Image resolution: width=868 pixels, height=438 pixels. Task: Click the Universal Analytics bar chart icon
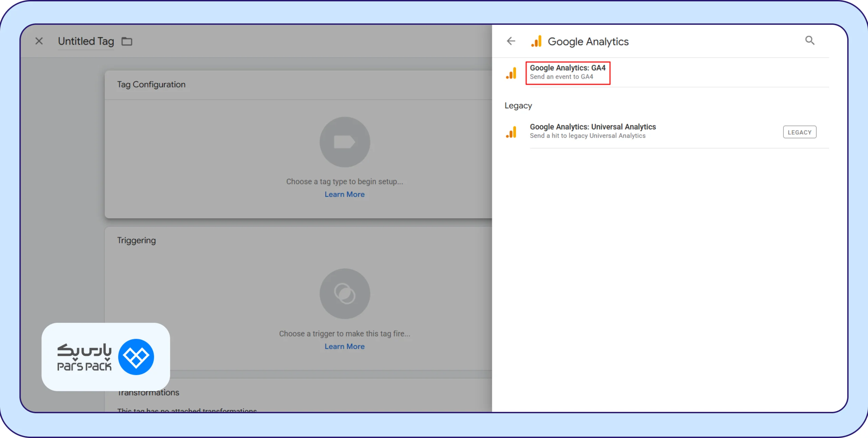point(511,132)
